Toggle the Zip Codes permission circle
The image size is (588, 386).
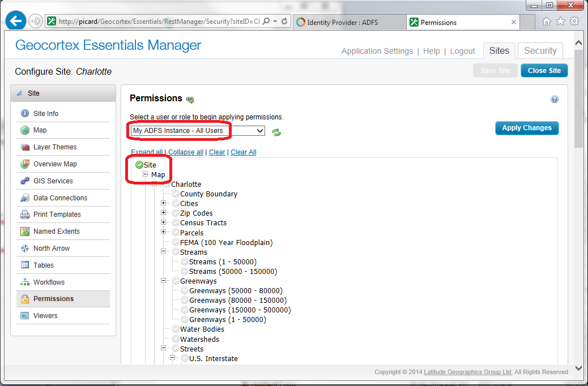[176, 213]
